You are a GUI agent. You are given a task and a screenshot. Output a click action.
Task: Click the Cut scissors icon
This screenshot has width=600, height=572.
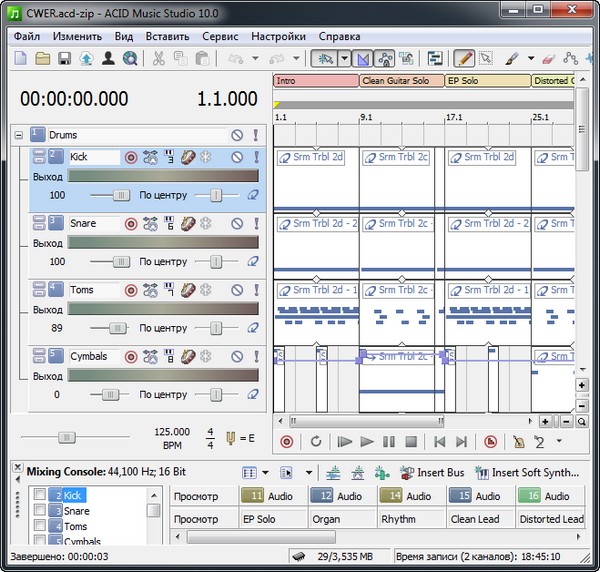click(158, 59)
